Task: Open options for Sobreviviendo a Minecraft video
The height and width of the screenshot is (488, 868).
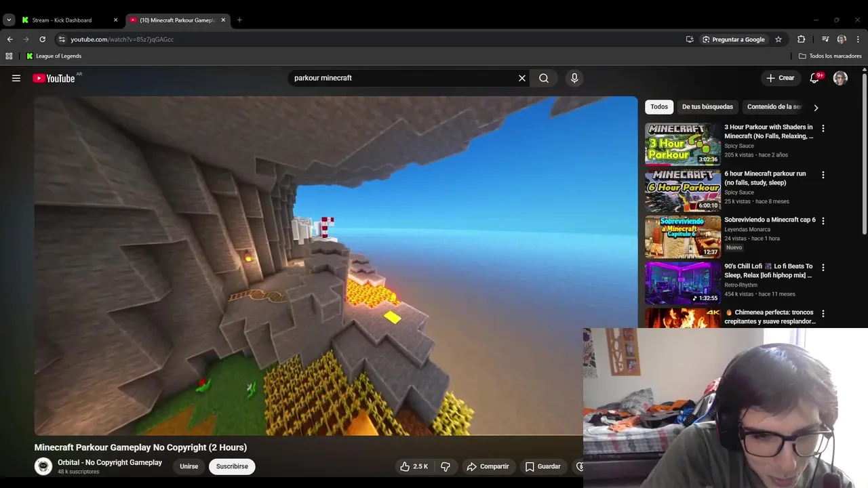Action: click(823, 221)
